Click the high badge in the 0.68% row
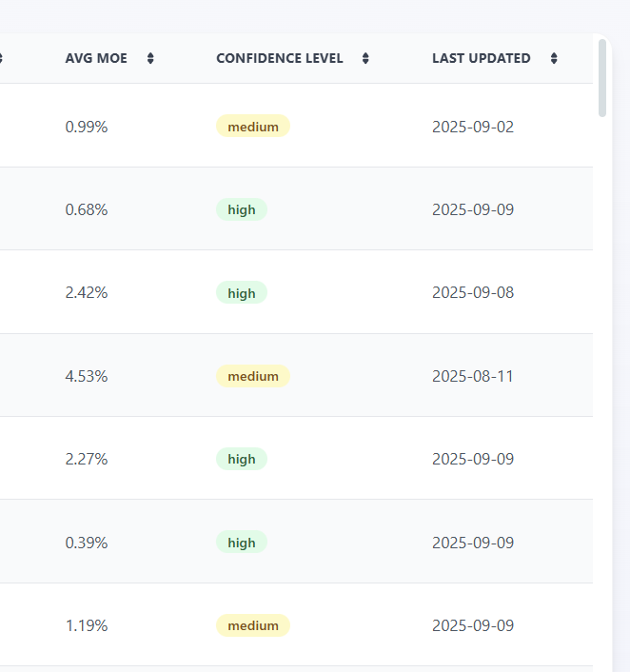630x672 pixels. coord(242,209)
